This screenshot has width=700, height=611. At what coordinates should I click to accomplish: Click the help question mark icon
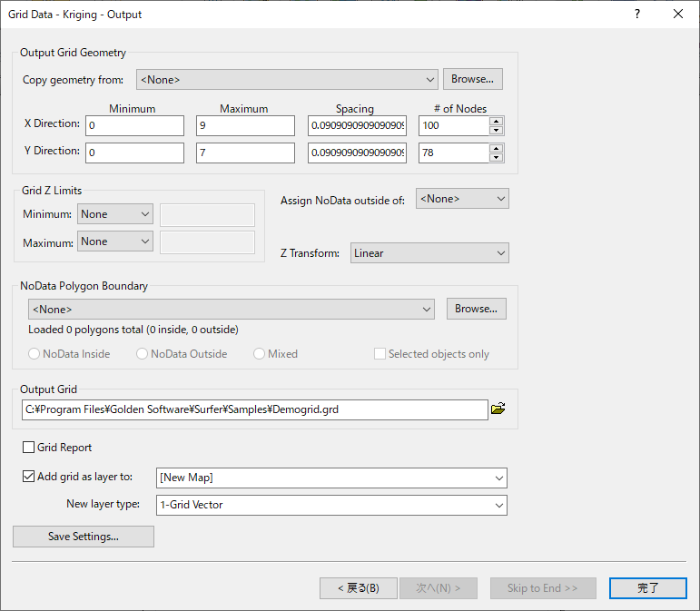pyautogui.click(x=637, y=14)
